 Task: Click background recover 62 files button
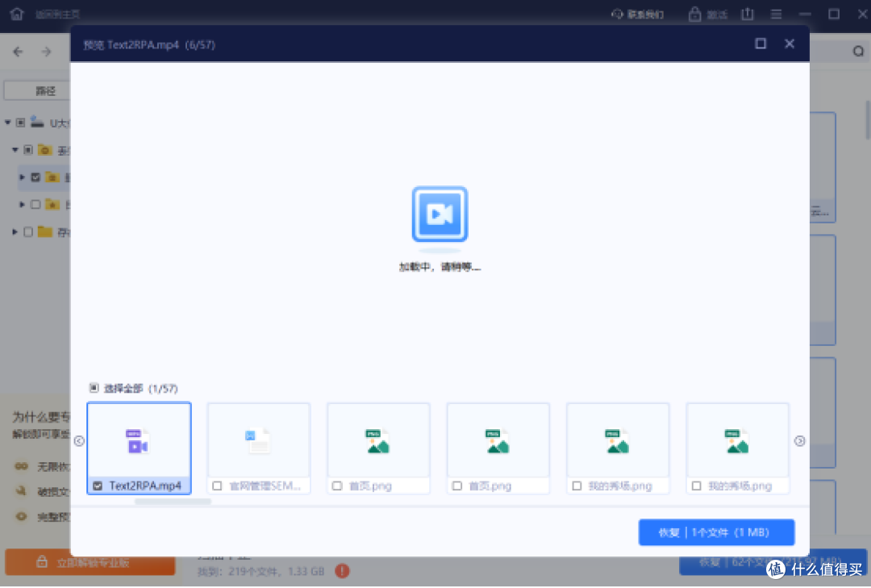tap(773, 562)
